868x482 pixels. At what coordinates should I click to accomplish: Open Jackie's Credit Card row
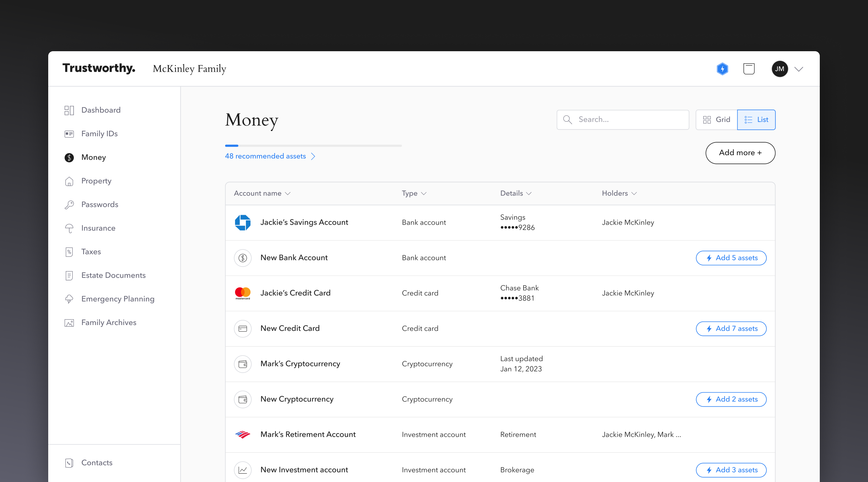tap(500, 293)
